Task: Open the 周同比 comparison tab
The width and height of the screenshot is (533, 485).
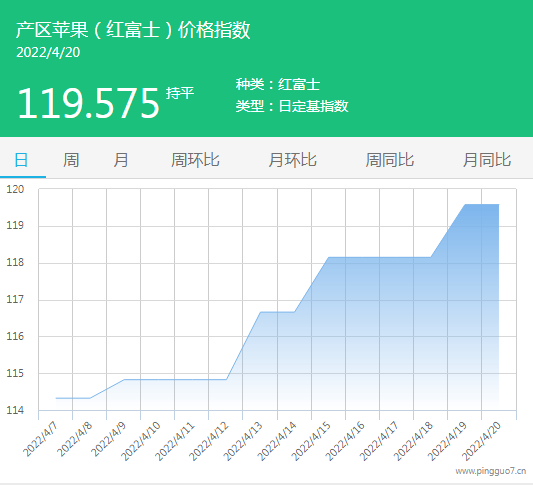Action: click(x=390, y=160)
